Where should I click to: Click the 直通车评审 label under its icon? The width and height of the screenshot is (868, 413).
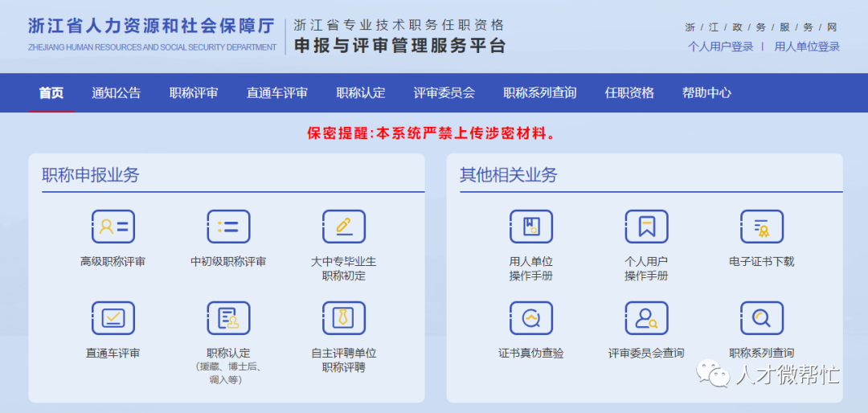point(113,354)
